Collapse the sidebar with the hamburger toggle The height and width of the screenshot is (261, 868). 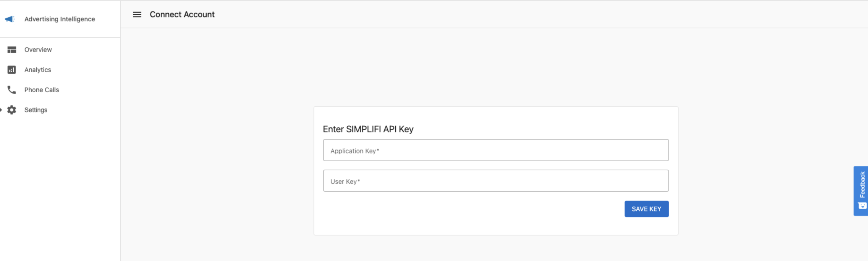[x=137, y=15]
